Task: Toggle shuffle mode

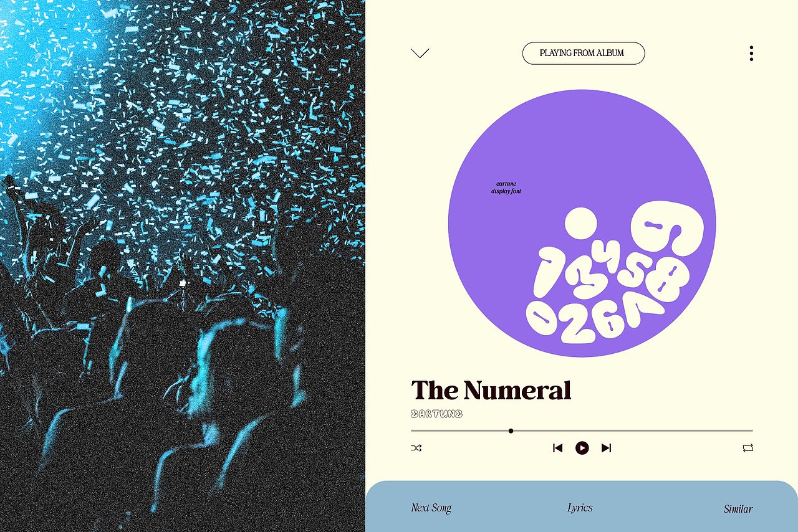Action: point(416,448)
